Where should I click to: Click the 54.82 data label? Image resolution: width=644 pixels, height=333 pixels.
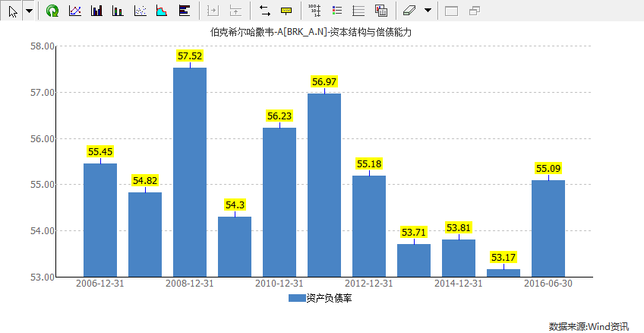[145, 180]
